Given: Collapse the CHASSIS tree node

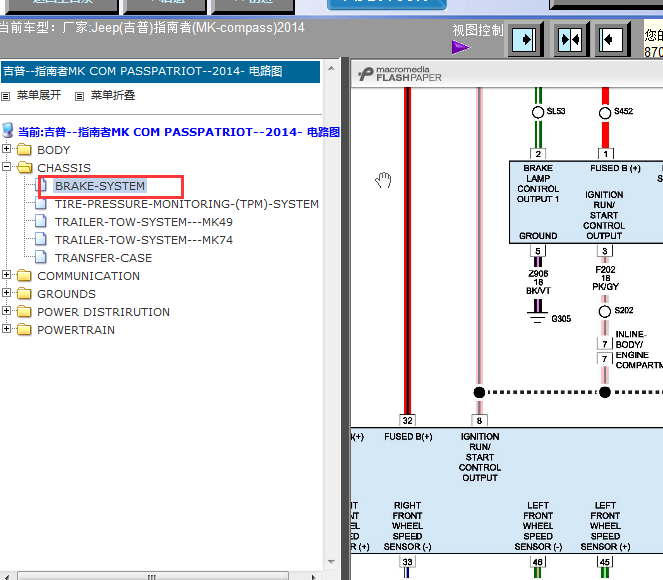Looking at the screenshot, I should tap(6, 167).
